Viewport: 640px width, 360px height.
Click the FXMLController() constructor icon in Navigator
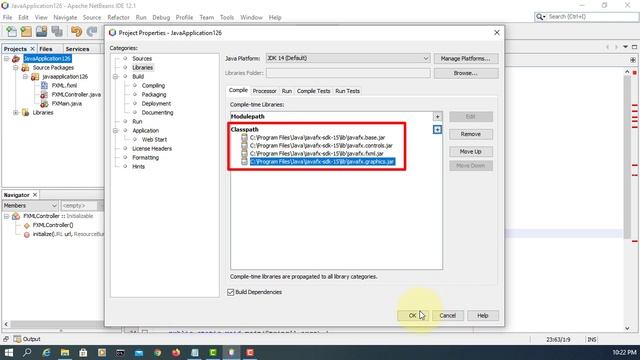[27, 225]
